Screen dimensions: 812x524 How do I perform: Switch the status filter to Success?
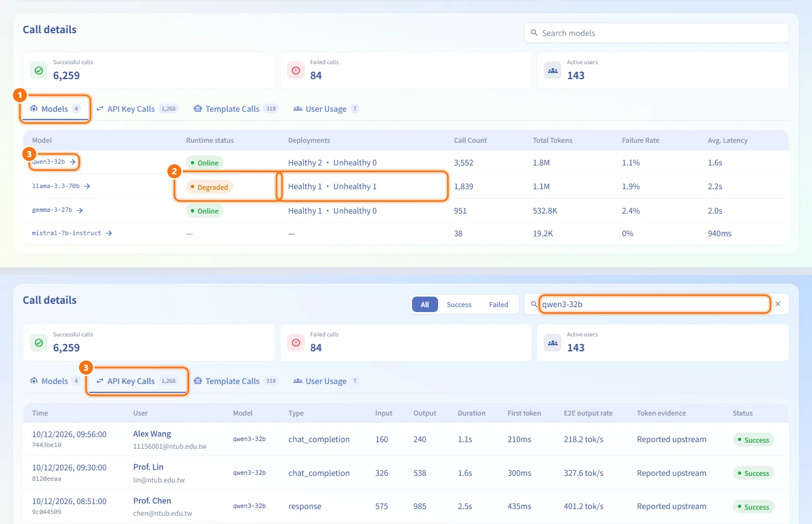pos(459,304)
